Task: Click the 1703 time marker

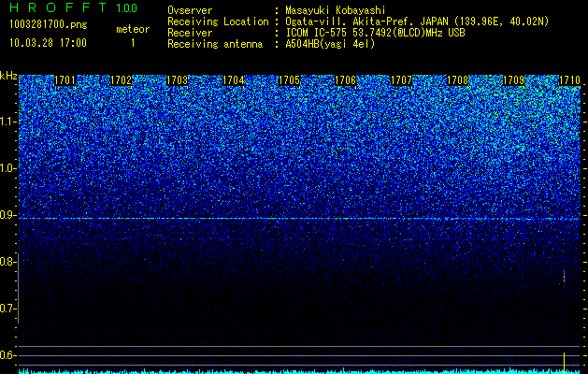Action: [x=177, y=80]
